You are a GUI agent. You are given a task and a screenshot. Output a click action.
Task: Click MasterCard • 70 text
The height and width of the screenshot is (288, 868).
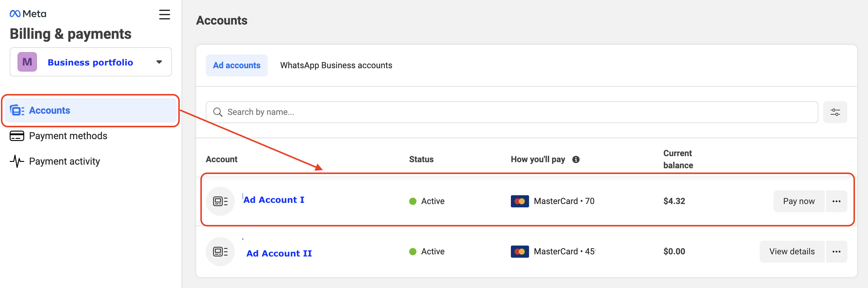564,201
